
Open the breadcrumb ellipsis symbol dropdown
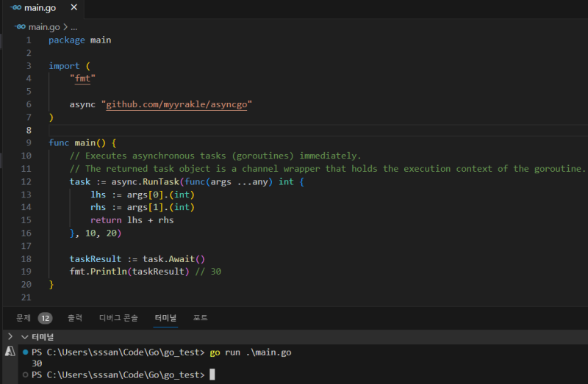pyautogui.click(x=74, y=26)
